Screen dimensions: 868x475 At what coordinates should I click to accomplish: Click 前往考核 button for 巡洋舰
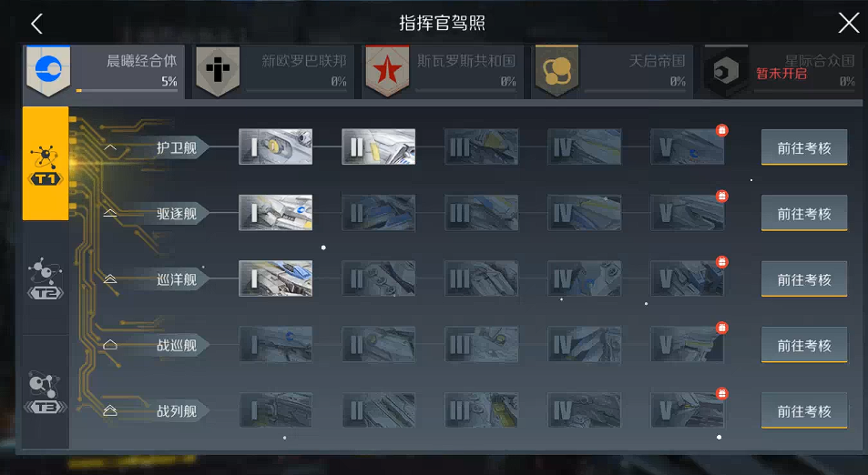coord(804,279)
